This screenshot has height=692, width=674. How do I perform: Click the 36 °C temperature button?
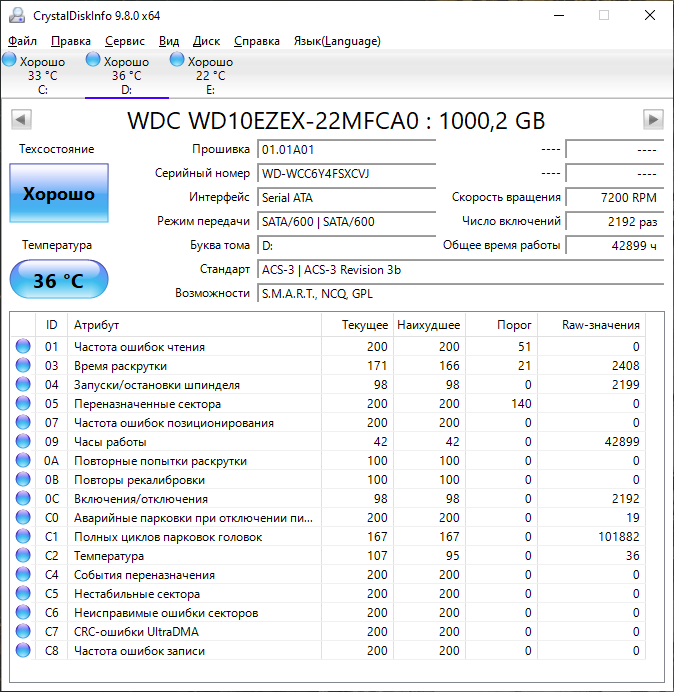[x=59, y=280]
